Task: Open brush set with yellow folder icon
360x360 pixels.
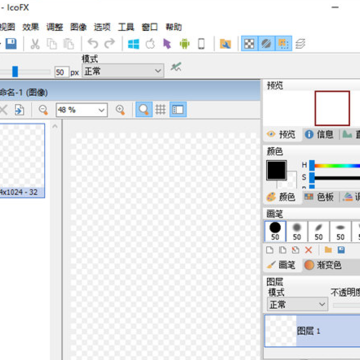Action: pos(328,250)
